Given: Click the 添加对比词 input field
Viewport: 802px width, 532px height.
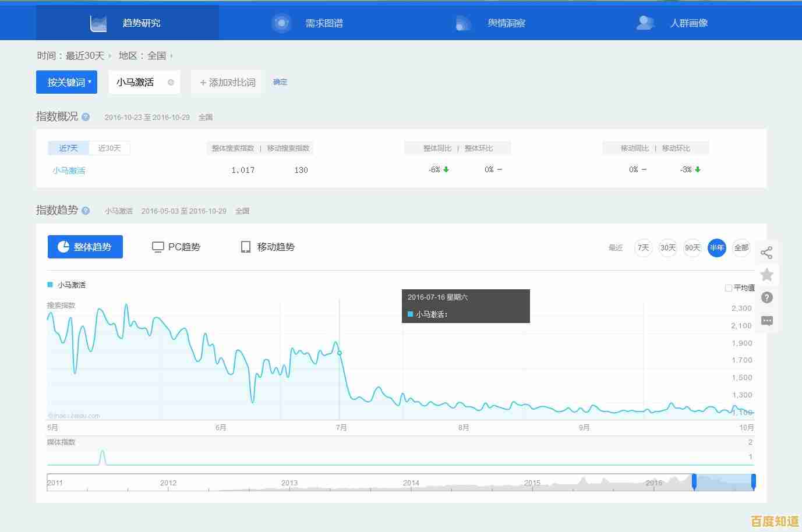Looking at the screenshot, I should pos(228,83).
